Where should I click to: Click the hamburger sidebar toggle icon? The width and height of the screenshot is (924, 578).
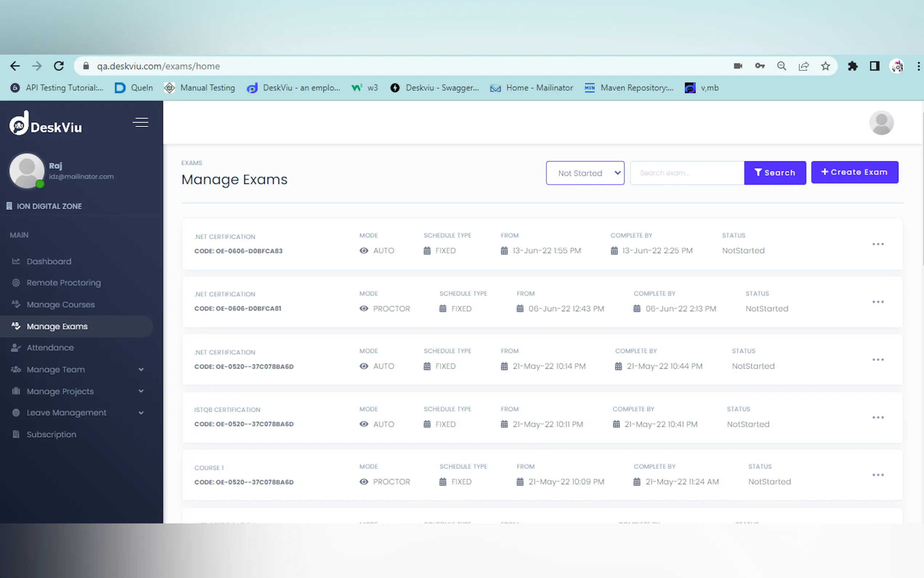[x=140, y=122]
